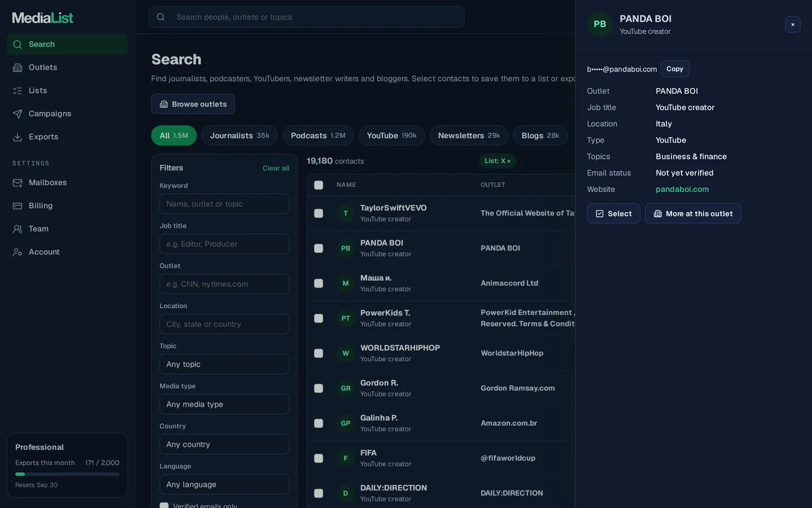The height and width of the screenshot is (508, 812).
Task: Open Team people icon
Action: point(17,229)
